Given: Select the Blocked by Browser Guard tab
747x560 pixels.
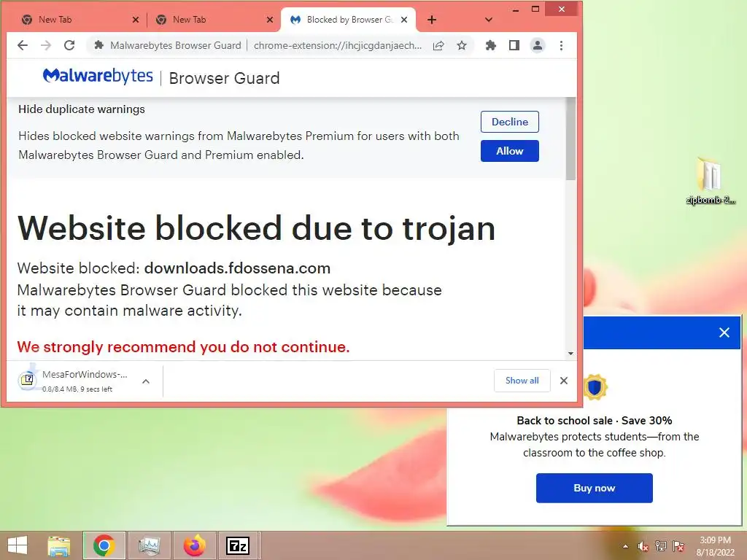Looking at the screenshot, I should (x=348, y=20).
